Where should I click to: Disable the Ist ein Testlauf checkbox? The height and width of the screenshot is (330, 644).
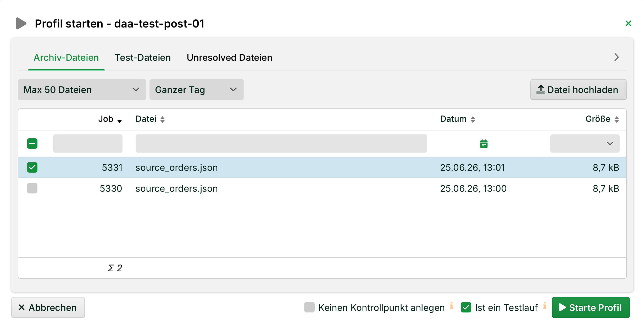tap(466, 307)
